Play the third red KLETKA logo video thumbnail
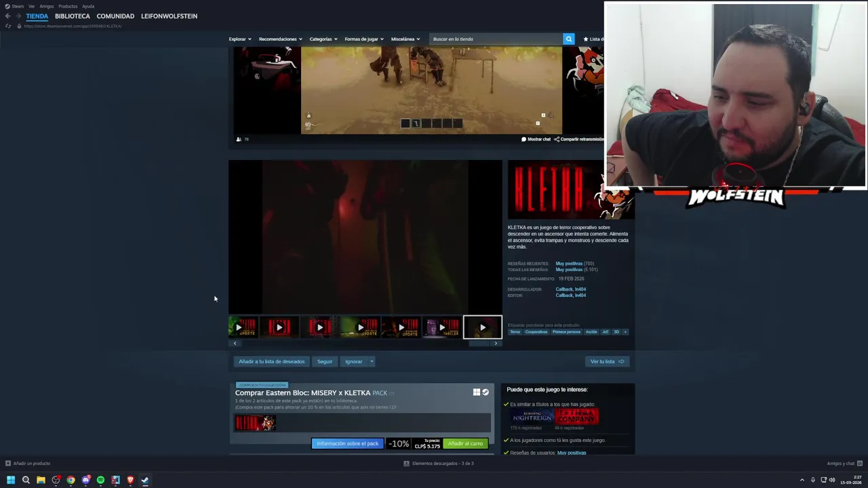The height and width of the screenshot is (488, 868). point(319,327)
